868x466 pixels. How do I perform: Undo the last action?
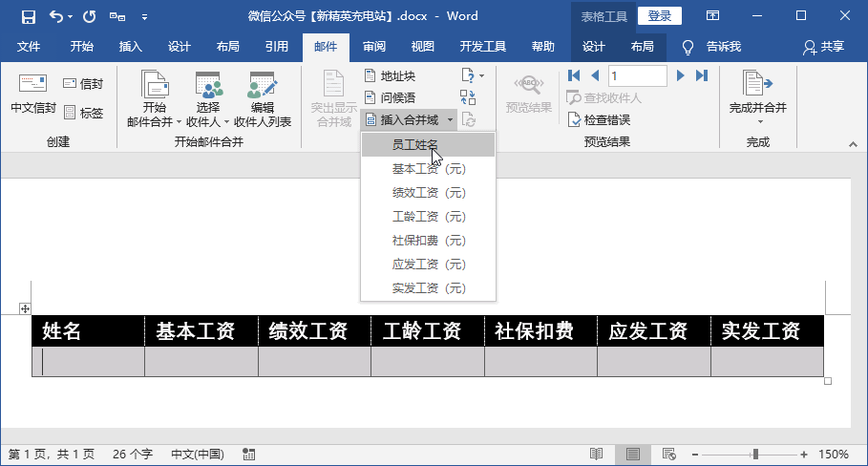56,16
